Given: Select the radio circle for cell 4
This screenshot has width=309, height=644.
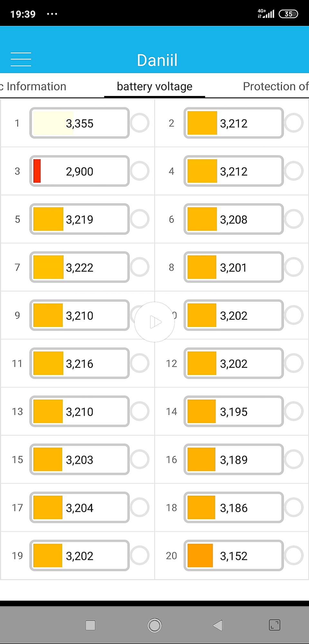Looking at the screenshot, I should click(294, 171).
